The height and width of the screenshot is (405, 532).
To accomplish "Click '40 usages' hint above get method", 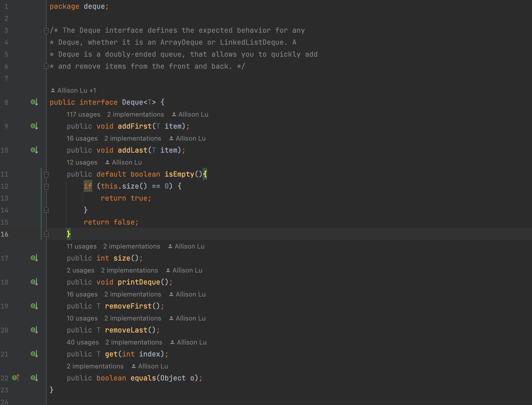I will click(83, 342).
